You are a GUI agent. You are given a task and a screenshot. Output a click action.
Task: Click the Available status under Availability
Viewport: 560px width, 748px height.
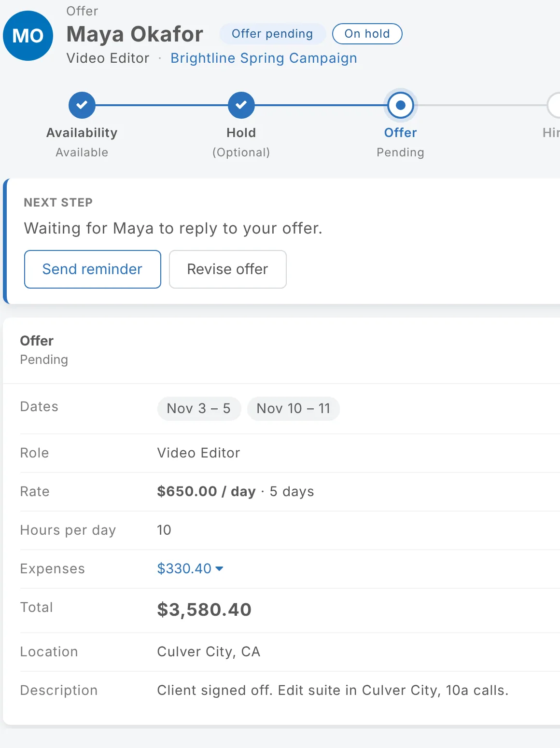coord(82,152)
